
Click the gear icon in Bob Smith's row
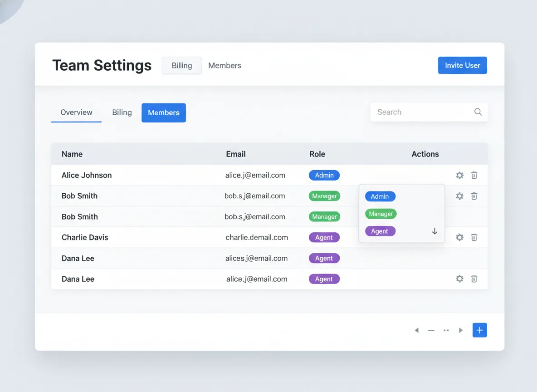[459, 196]
